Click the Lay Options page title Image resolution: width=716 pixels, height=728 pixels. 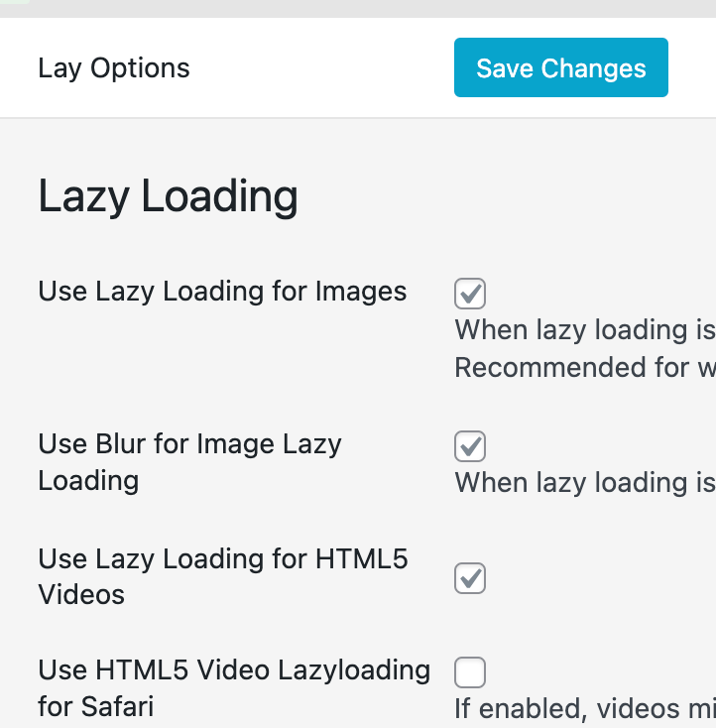click(x=114, y=68)
